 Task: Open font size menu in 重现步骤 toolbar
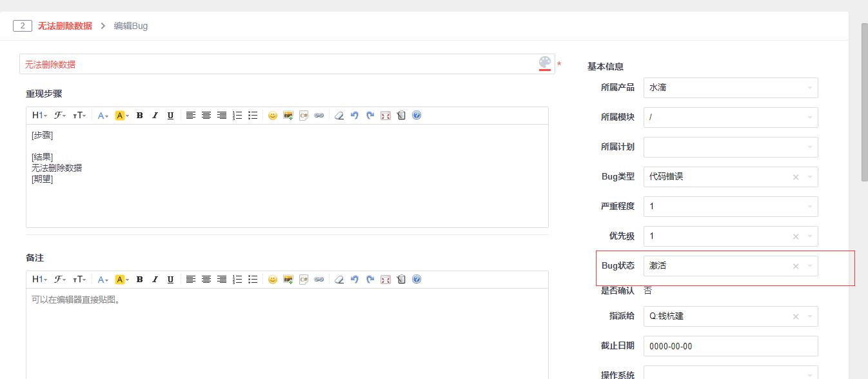(79, 116)
